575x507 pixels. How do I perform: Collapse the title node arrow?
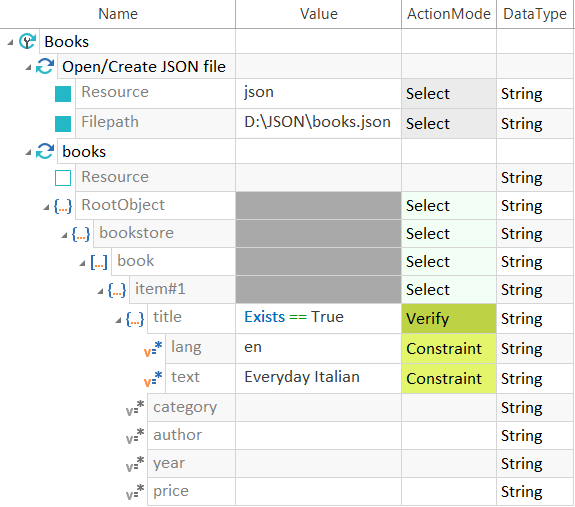tap(118, 320)
